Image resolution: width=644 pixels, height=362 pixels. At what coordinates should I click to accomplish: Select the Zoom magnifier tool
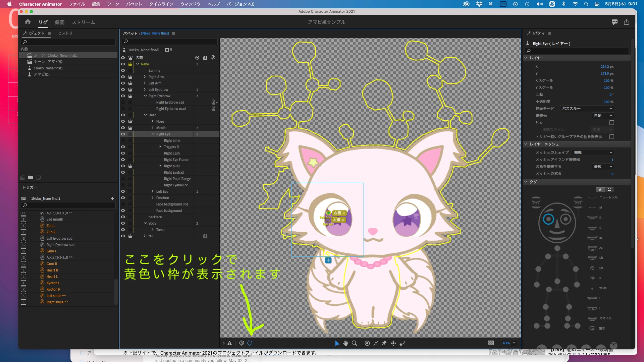click(x=354, y=343)
